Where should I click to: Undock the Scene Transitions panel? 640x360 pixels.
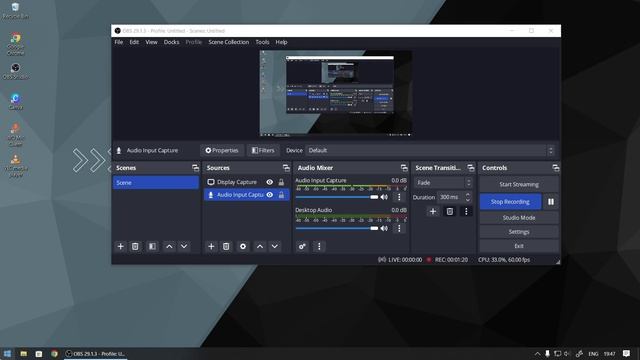(471, 168)
